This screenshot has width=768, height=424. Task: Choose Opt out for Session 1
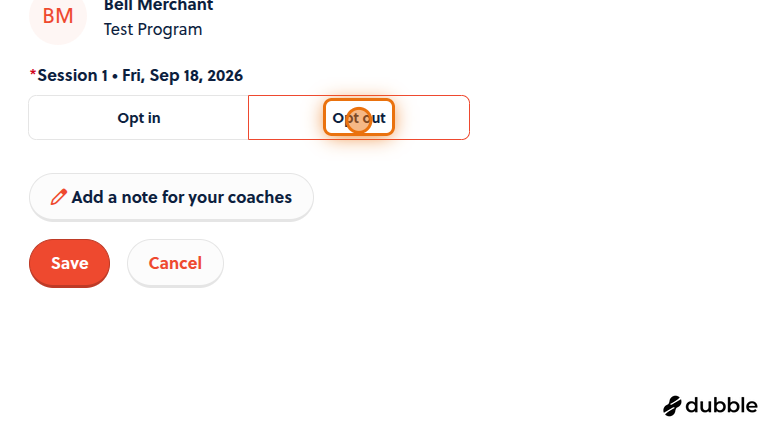pyautogui.click(x=359, y=118)
